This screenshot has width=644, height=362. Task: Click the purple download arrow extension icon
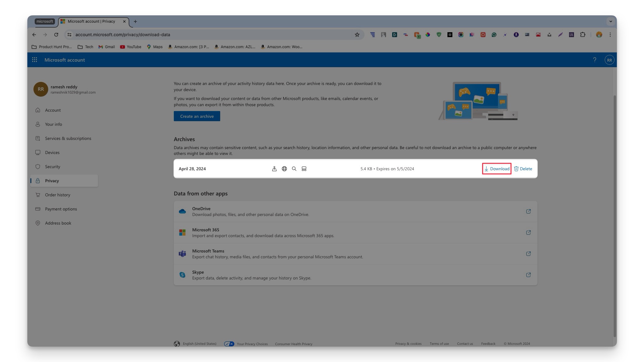[516, 35]
